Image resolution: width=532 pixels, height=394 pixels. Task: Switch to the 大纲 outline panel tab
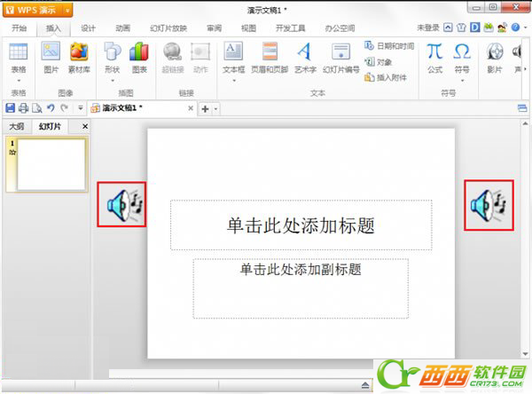tap(17, 127)
